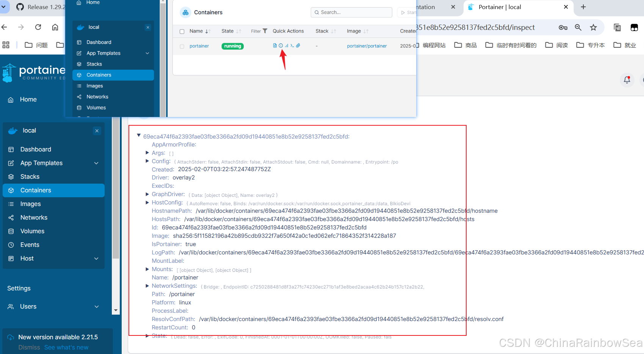Expand the GraphDriver node in inspect tree
This screenshot has height=354, width=644.
(147, 194)
